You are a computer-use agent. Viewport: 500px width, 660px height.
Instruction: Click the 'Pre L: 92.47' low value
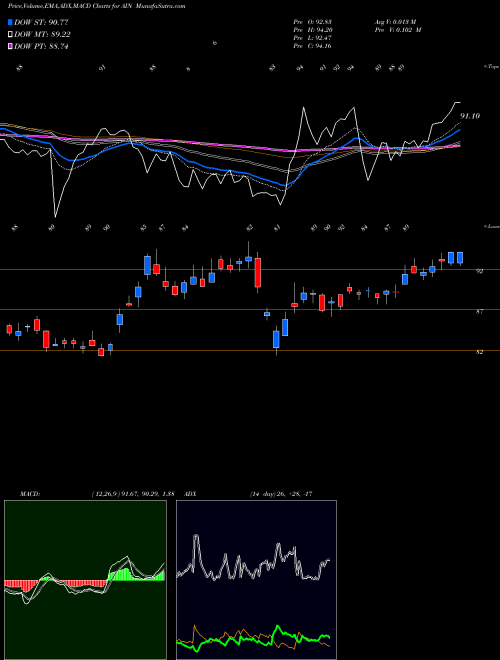click(312, 38)
